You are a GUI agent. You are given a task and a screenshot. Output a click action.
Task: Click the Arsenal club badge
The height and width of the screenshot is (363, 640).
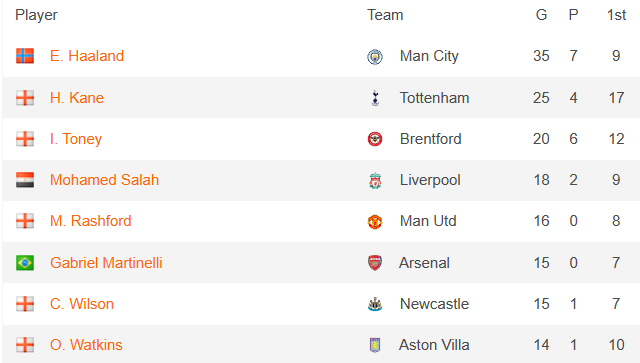375,263
